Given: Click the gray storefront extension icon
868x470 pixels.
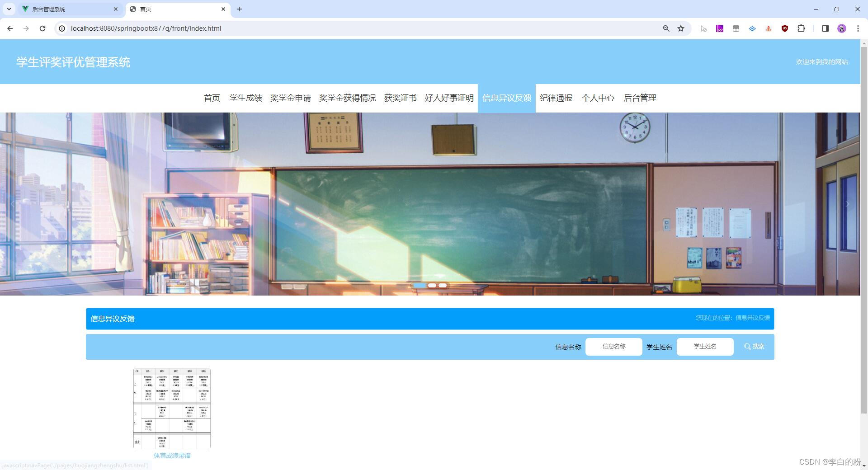Looking at the screenshot, I should (x=736, y=28).
